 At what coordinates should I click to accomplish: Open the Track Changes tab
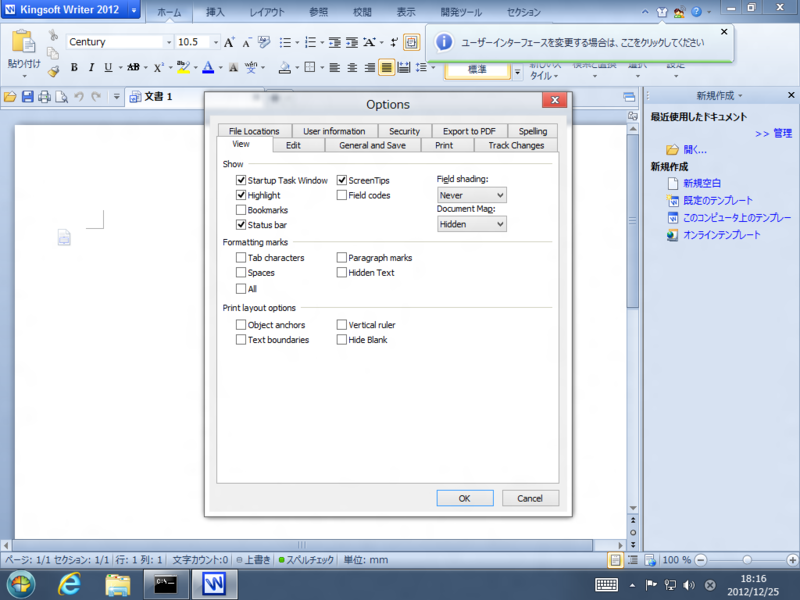516,145
